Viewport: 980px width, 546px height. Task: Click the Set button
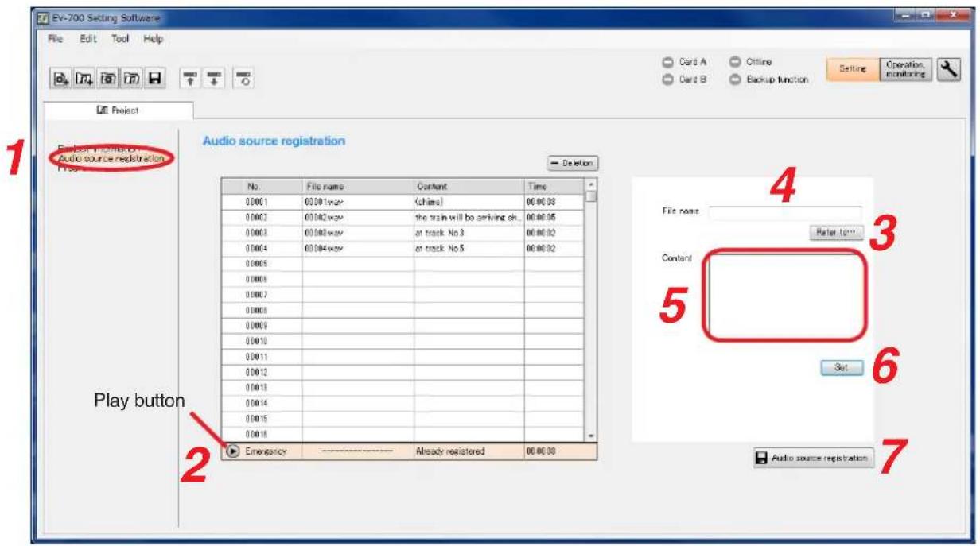pos(842,368)
